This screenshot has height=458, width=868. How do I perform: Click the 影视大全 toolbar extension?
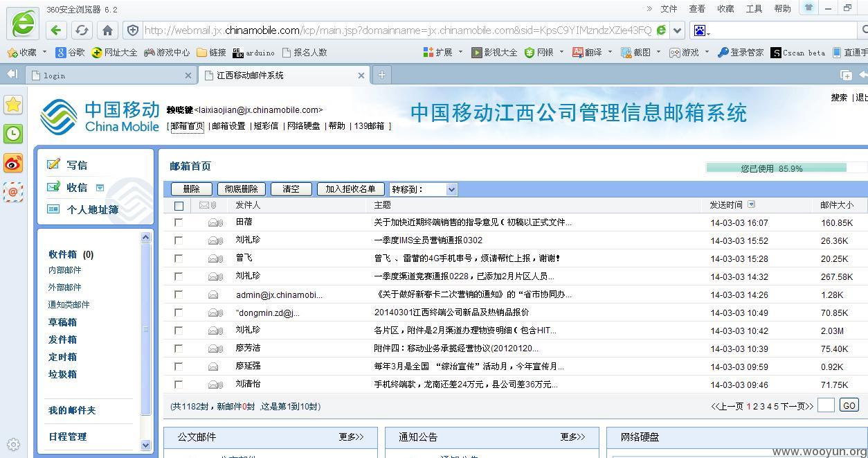(x=494, y=52)
